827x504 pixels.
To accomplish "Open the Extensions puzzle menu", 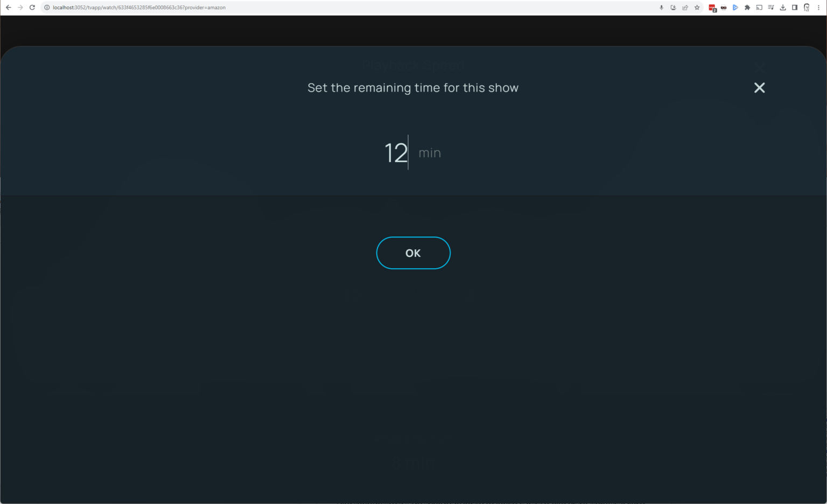I will [747, 8].
